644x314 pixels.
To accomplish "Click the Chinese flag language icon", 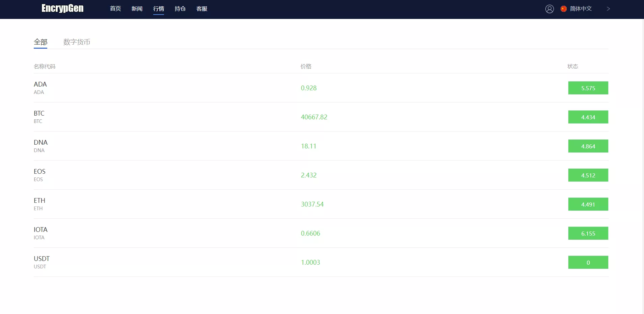I will [563, 9].
